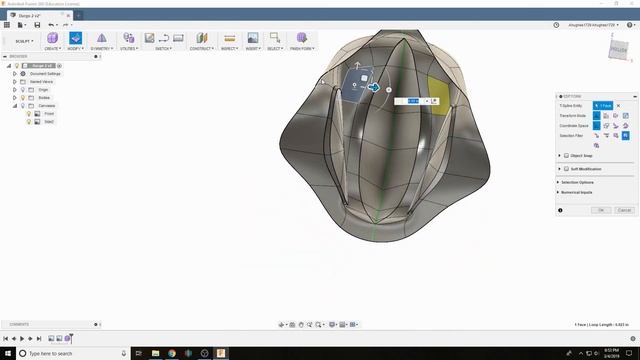Click the Pan hand icon
The image size is (640, 360).
click(x=301, y=324)
